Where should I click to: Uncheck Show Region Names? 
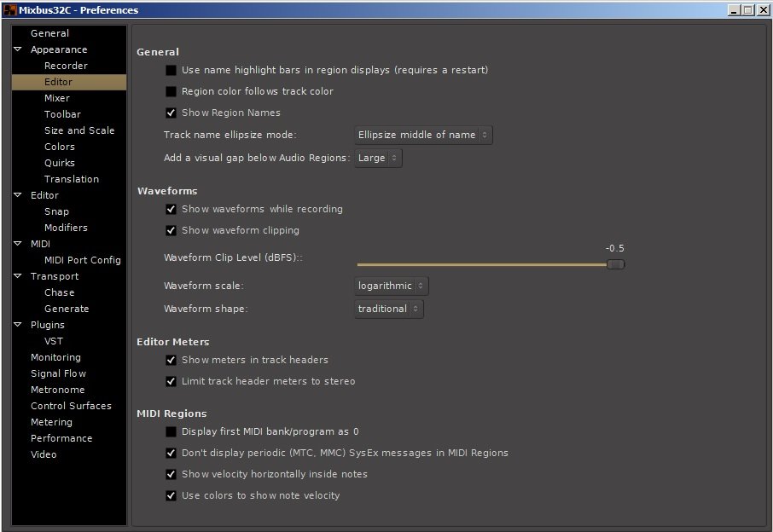click(x=171, y=113)
